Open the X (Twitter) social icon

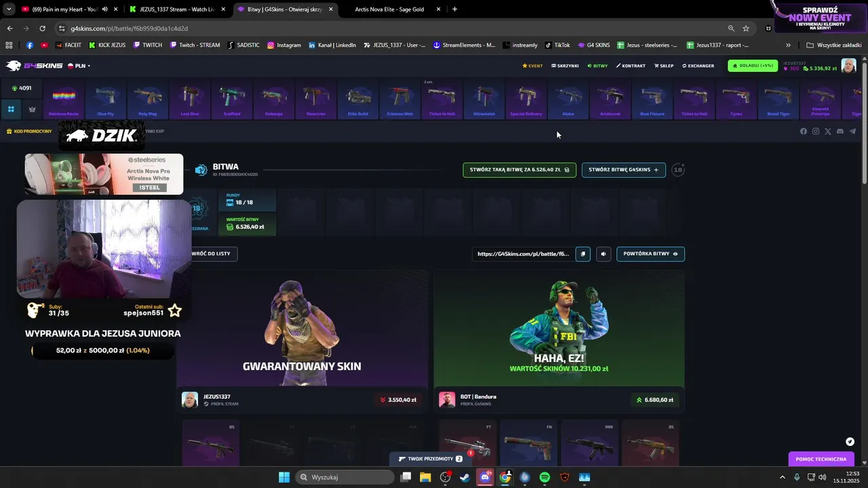pyautogui.click(x=828, y=131)
